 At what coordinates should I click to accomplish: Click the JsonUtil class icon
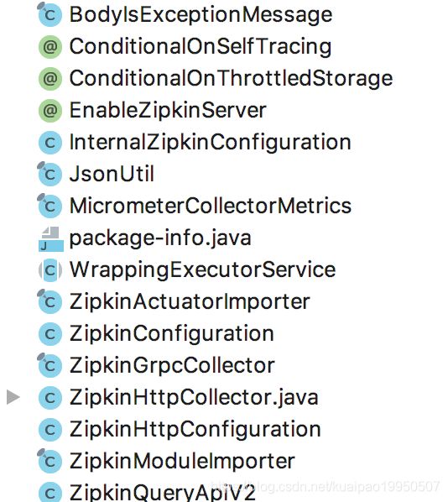pos(49,174)
